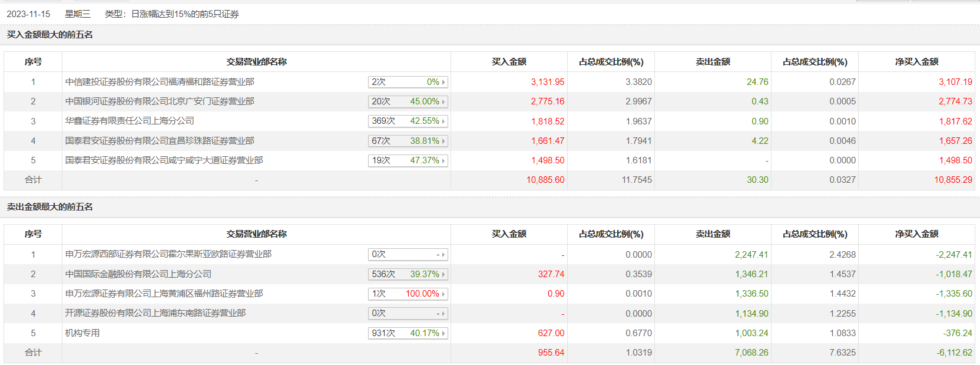Expand the 369次 42.55% stats dropdown
980x365 pixels.
click(x=408, y=121)
